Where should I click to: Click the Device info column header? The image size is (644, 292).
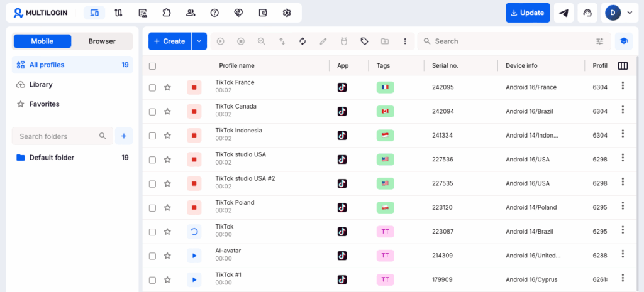(x=521, y=65)
